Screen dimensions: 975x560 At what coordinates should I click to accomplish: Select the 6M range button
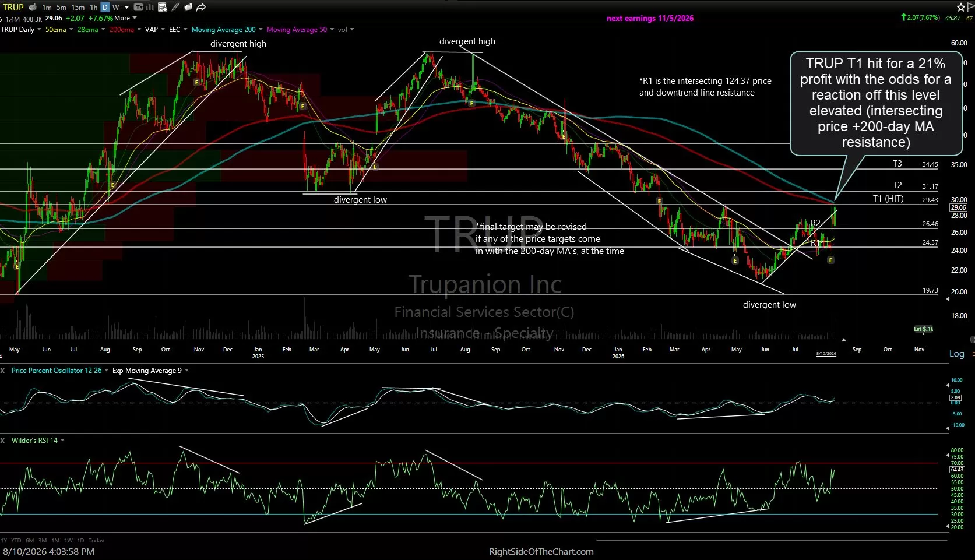click(x=30, y=541)
